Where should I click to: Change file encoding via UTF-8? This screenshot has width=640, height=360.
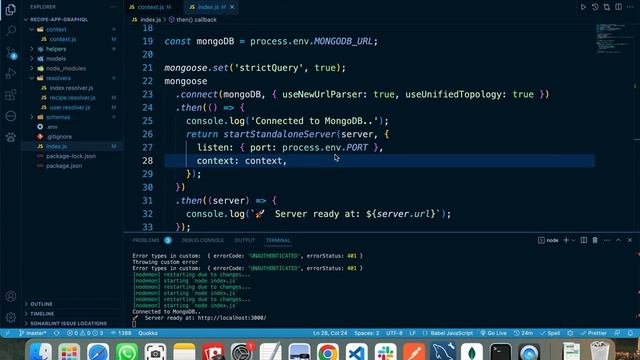394,333
